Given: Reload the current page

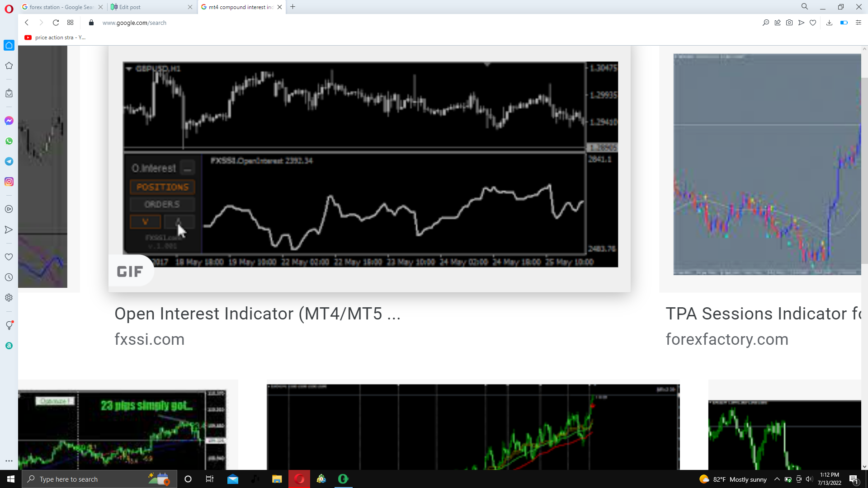Looking at the screenshot, I should click(x=56, y=23).
